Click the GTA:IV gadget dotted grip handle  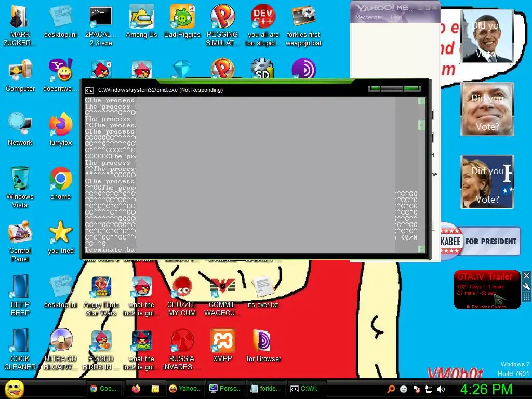[526, 297]
